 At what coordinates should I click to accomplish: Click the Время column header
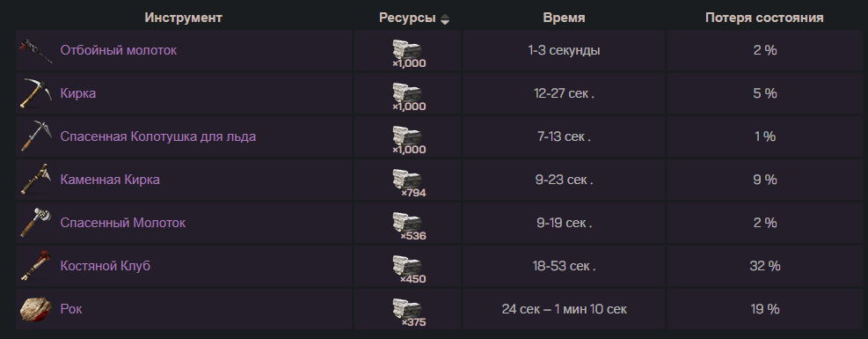pyautogui.click(x=564, y=18)
